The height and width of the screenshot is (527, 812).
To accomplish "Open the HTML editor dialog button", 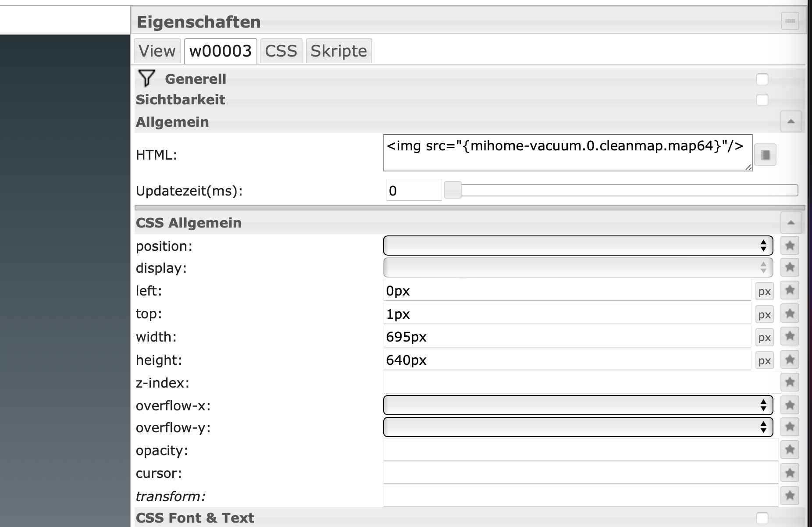I will click(x=765, y=155).
